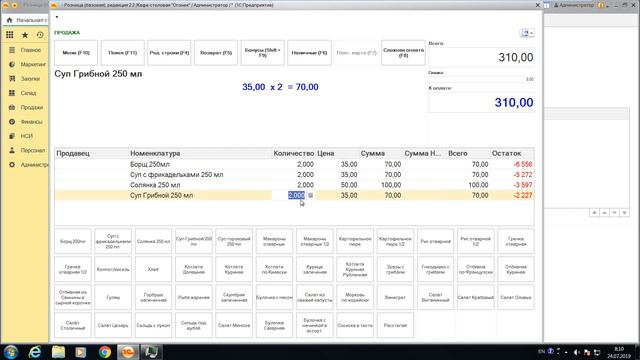This screenshot has height=360, width=640.
Task: Select the Суп с фрикадельками 250 мл row
Action: tap(294, 175)
